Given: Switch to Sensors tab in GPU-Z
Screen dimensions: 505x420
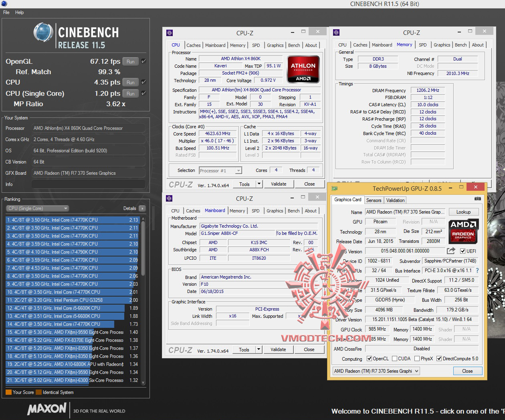Looking at the screenshot, I should click(374, 200).
